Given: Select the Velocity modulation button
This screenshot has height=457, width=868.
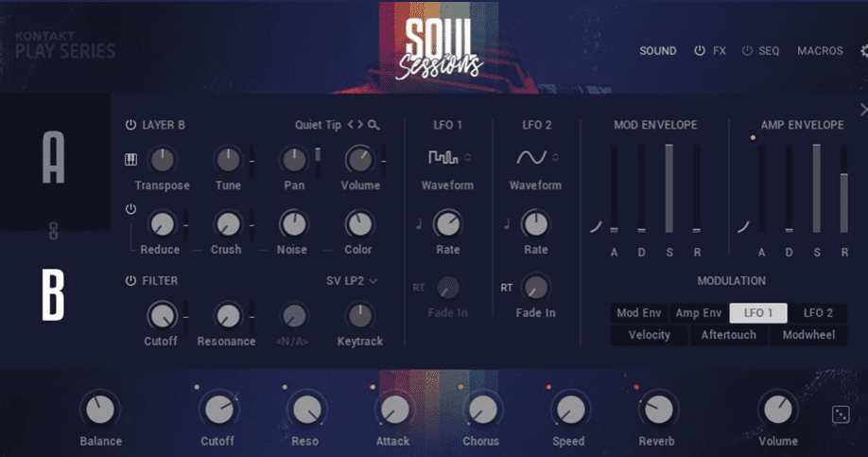Looking at the screenshot, I should coord(650,335).
